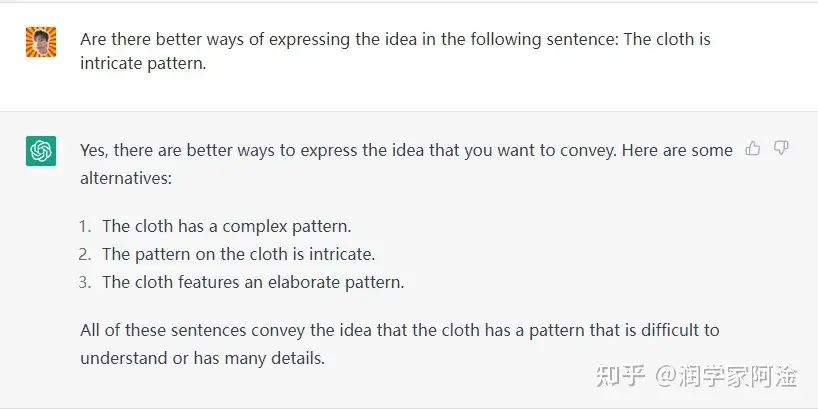Image resolution: width=818 pixels, height=409 pixels.
Task: Click the word "alternatives:" in the reply
Action: [125, 178]
